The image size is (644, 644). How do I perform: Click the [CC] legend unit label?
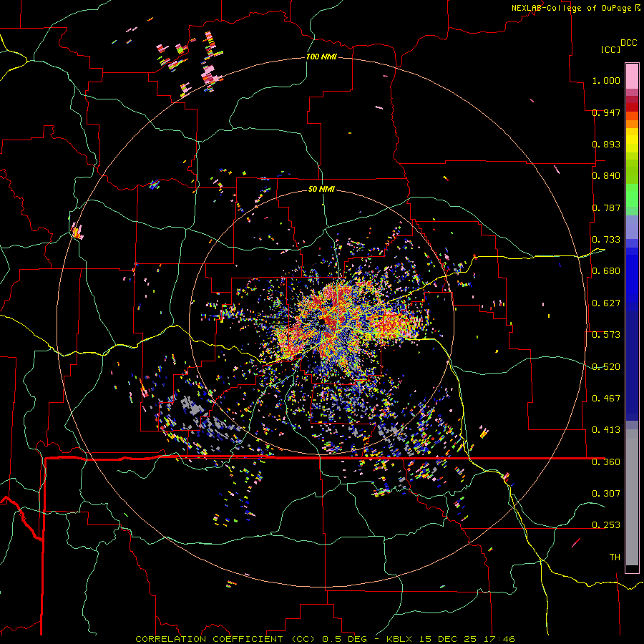pyautogui.click(x=610, y=49)
